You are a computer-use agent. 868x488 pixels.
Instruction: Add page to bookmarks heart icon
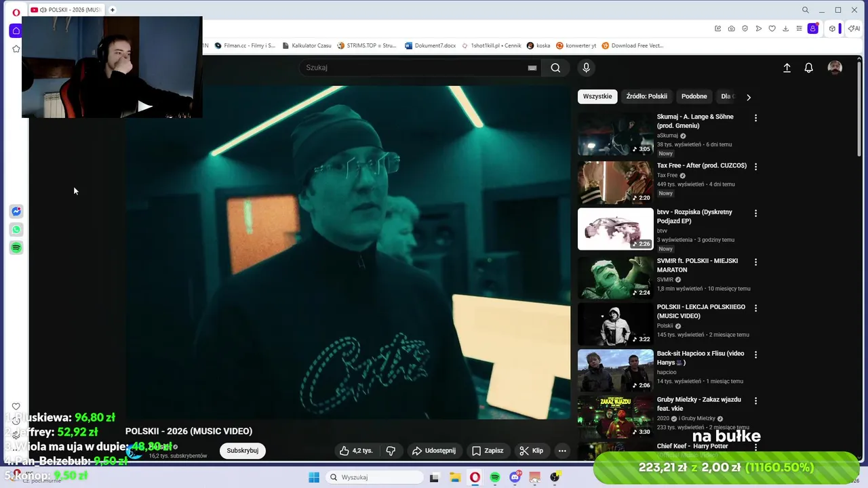772,28
